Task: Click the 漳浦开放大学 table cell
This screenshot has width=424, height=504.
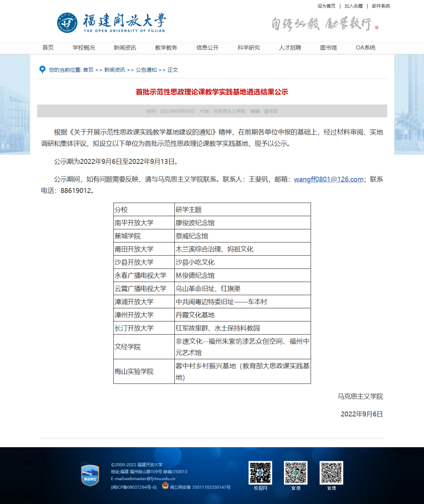Action: (144, 302)
